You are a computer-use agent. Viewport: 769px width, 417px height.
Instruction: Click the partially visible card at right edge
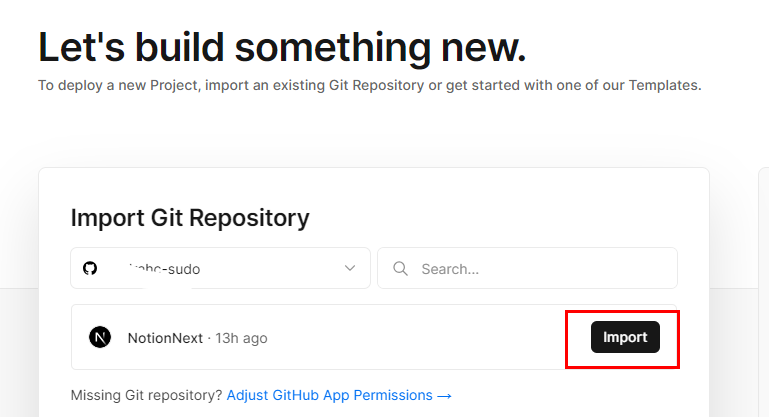763,290
